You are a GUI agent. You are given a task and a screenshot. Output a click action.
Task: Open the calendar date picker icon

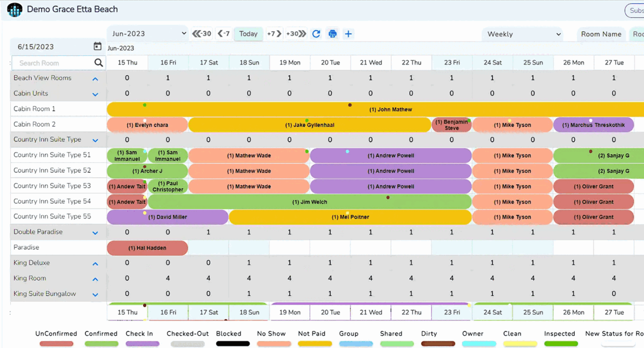coord(97,46)
